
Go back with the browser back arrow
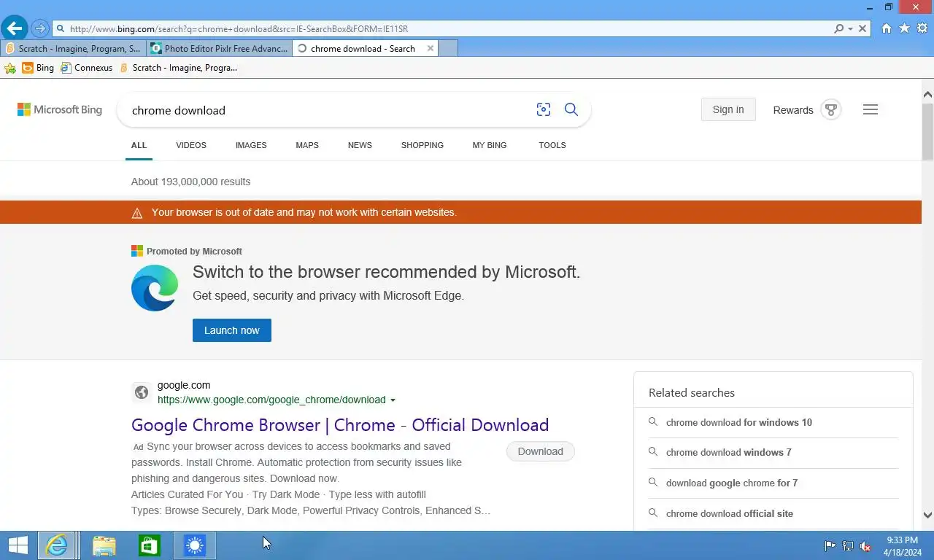click(15, 28)
